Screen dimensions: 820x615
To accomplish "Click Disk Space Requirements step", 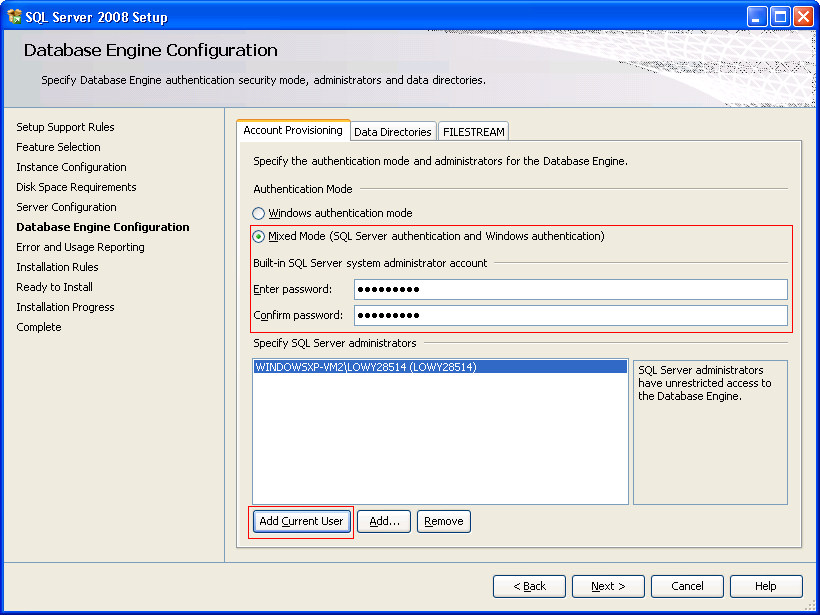I will click(76, 187).
